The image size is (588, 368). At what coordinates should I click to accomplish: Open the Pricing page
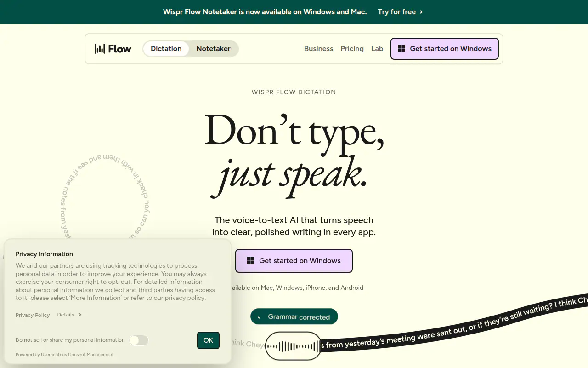tap(352, 49)
